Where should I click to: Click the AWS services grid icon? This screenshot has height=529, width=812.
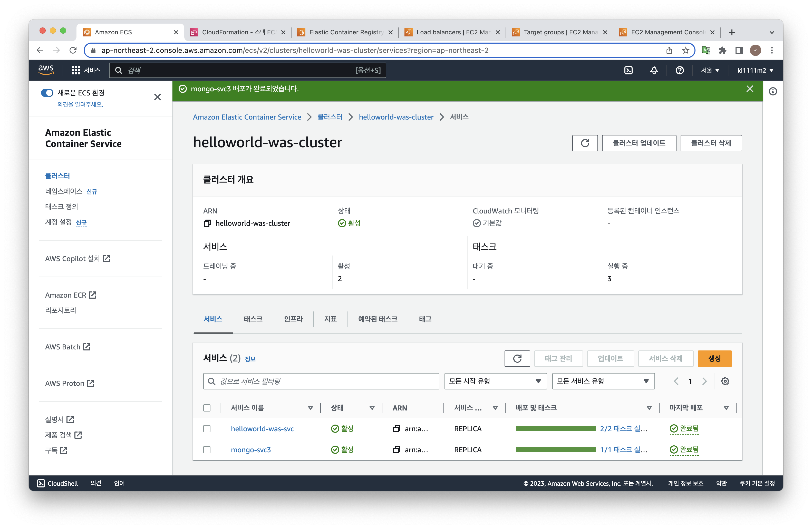(x=76, y=70)
